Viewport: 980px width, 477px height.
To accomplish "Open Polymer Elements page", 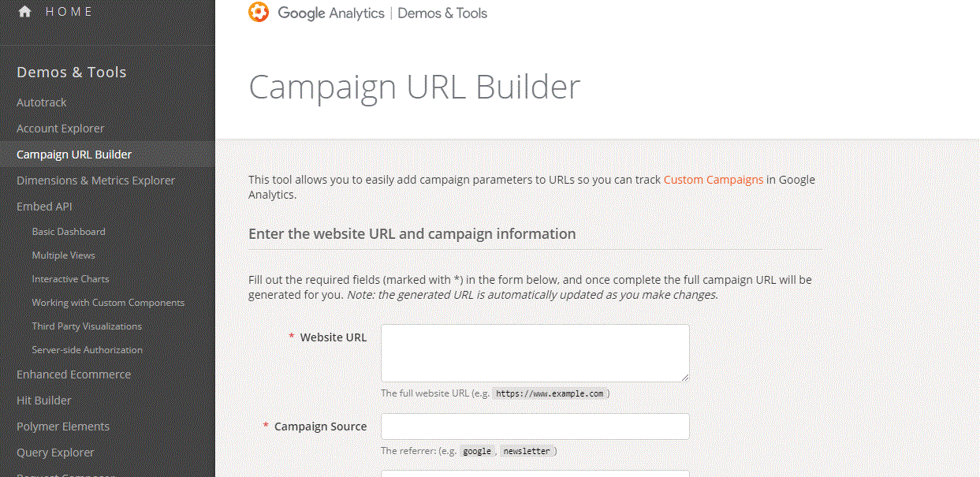I will click(x=63, y=427).
